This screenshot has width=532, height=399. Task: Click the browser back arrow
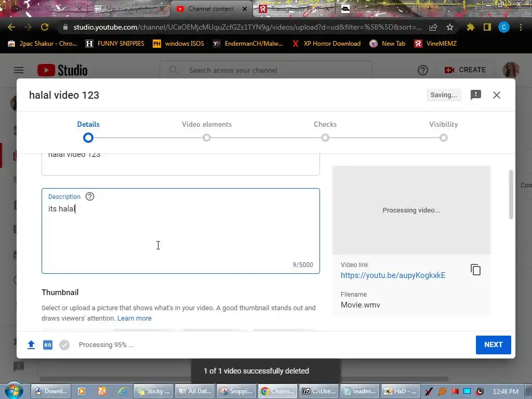click(x=11, y=27)
